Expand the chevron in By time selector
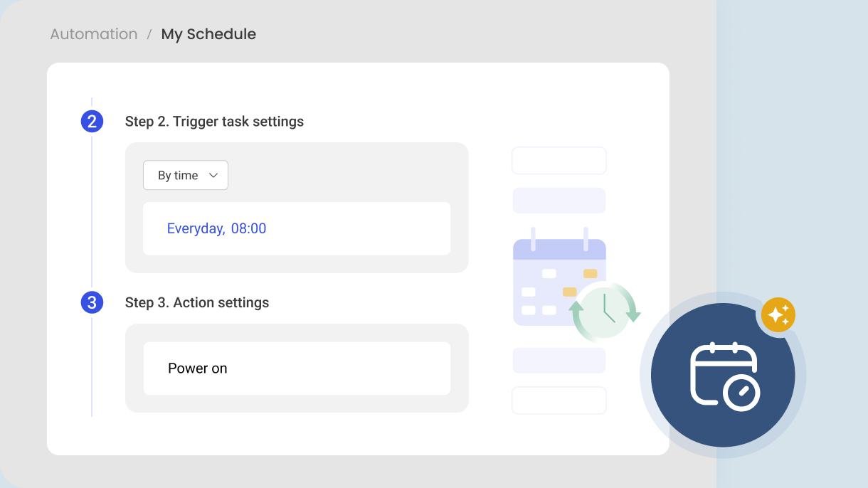 (213, 176)
